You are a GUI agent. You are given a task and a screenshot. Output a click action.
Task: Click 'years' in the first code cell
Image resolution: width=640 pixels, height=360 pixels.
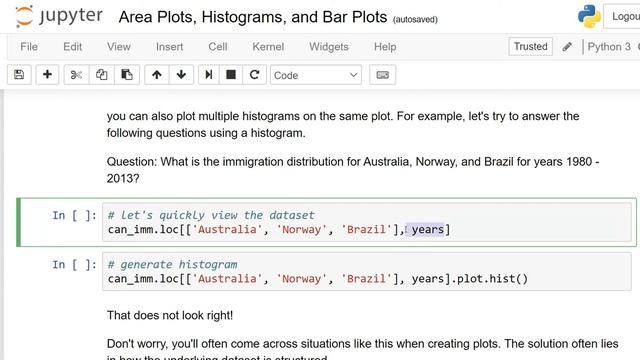[x=427, y=230]
